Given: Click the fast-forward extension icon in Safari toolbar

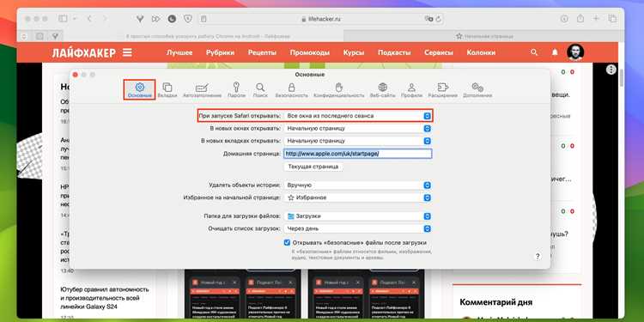Looking at the screenshot, I should point(155,19).
